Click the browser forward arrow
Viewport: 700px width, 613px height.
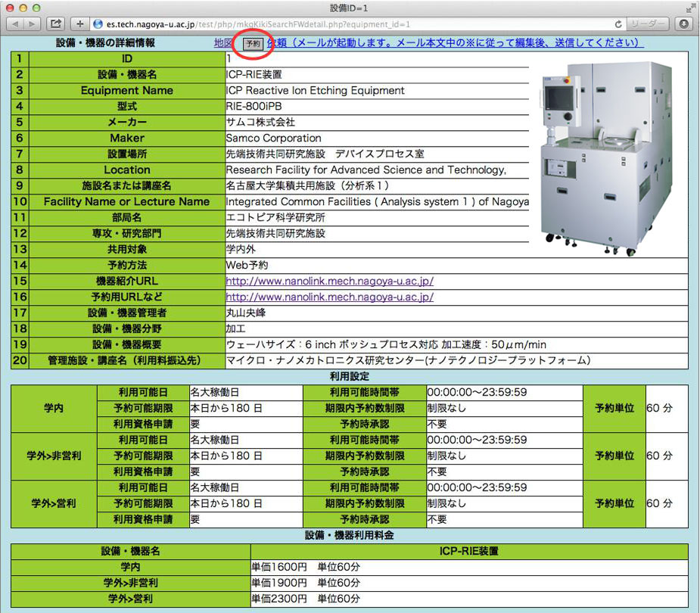33,24
